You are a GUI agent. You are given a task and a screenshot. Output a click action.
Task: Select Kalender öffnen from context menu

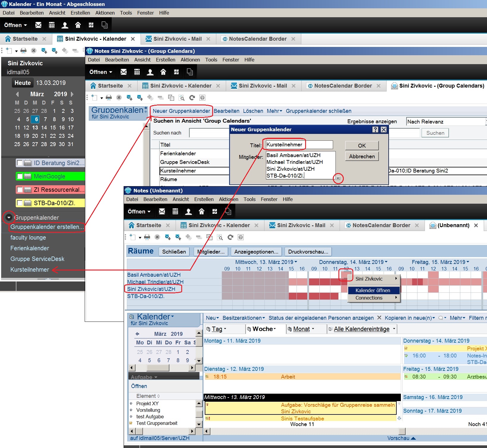(373, 290)
